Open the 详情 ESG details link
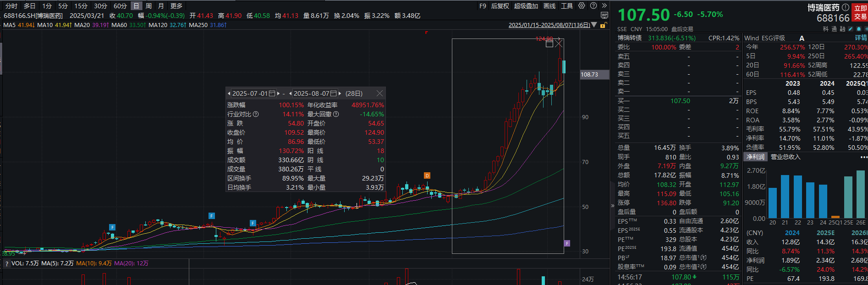 [x=861, y=38]
